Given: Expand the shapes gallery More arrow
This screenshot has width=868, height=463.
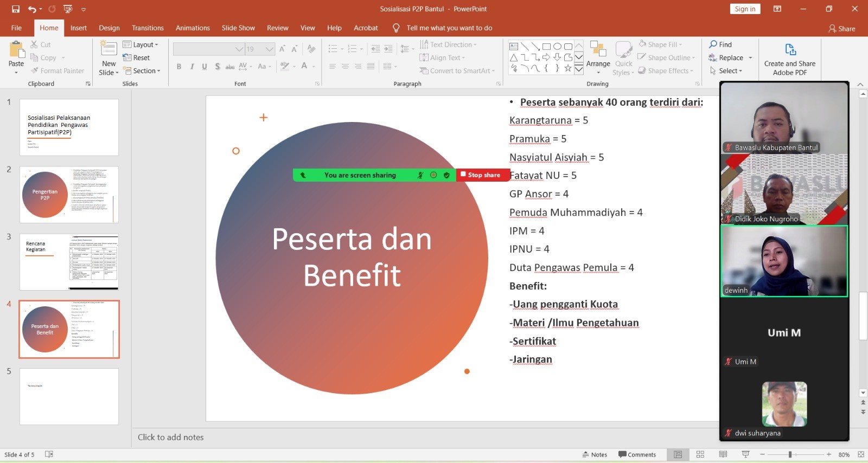Looking at the screenshot, I should pos(579,69).
